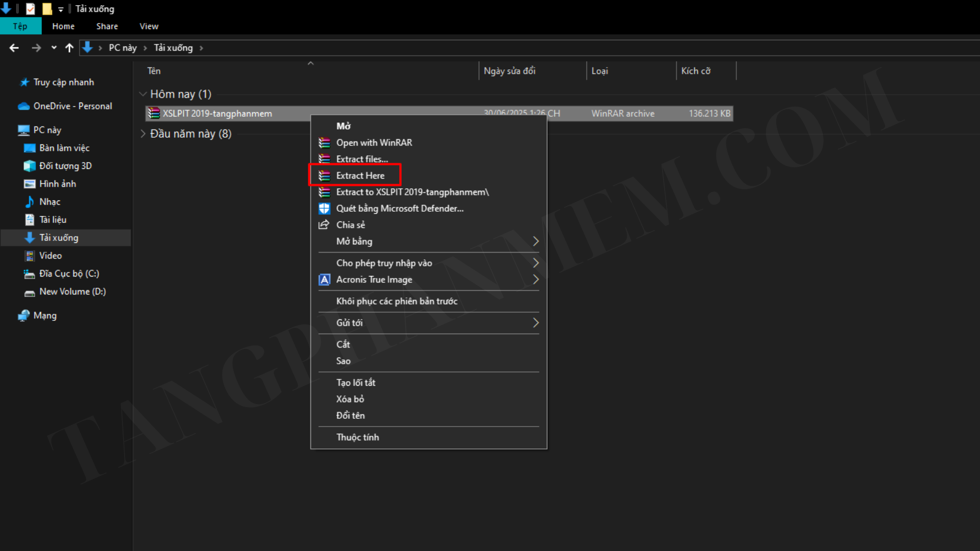Click the Acronis True Image icon
The height and width of the screenshot is (551, 980).
coord(324,280)
